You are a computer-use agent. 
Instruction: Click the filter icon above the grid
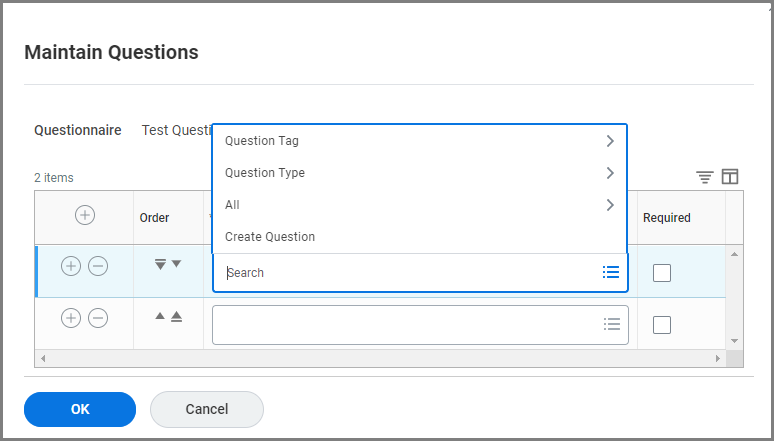pos(705,177)
